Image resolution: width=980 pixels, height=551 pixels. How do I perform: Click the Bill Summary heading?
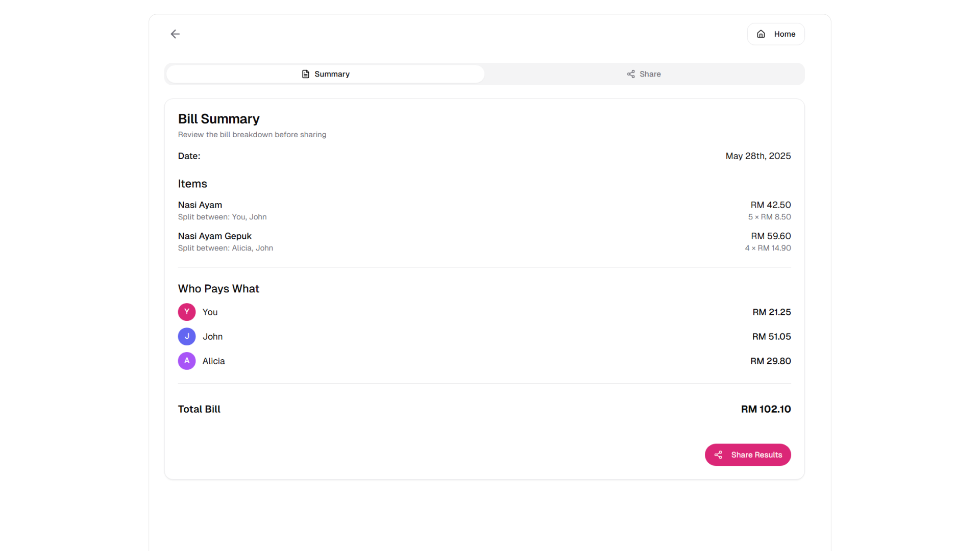coord(218,119)
